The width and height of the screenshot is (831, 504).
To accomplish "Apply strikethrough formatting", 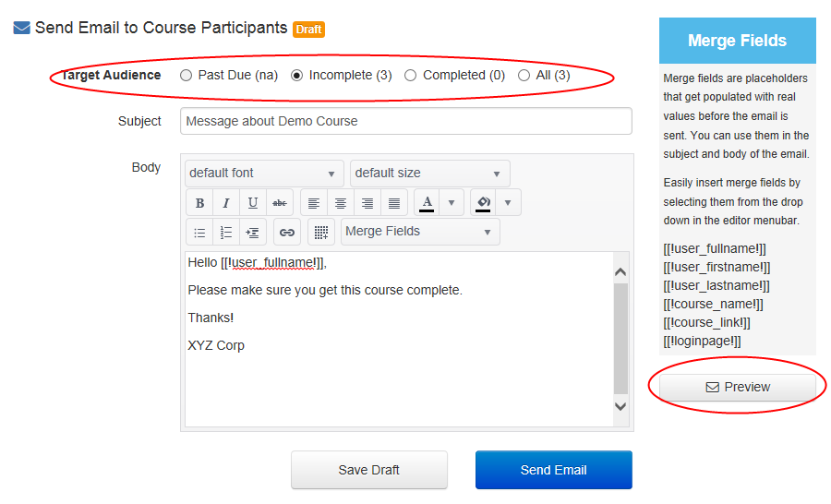I will point(280,203).
